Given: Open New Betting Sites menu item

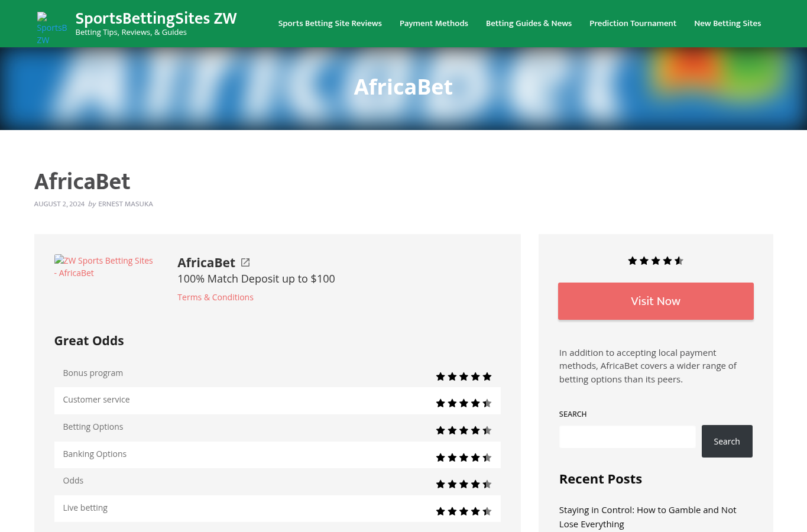Looking at the screenshot, I should (727, 24).
